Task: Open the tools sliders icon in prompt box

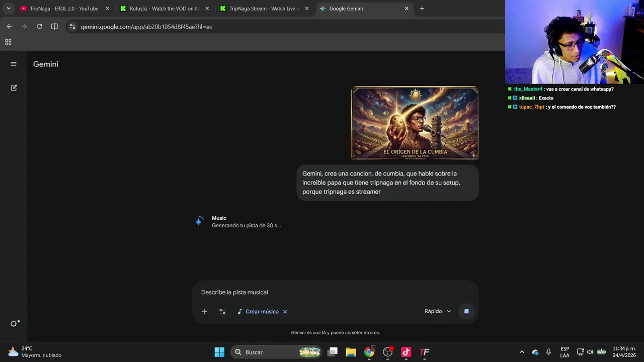Action: [222, 312]
